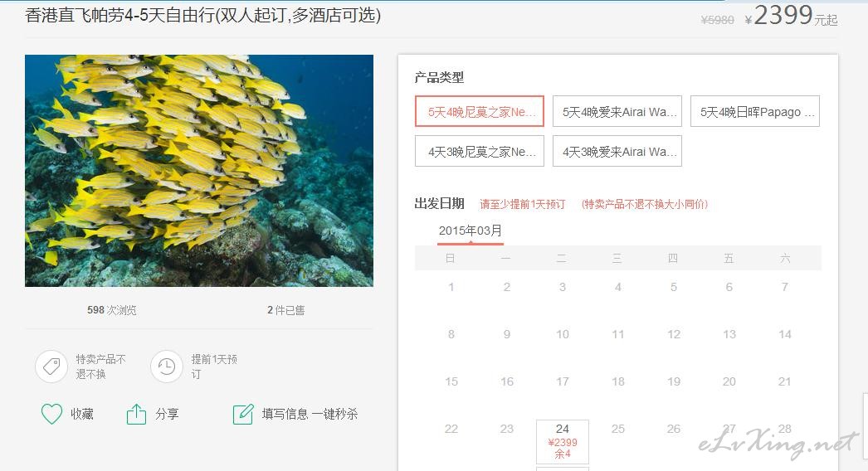Click calendar date 25

pos(617,429)
